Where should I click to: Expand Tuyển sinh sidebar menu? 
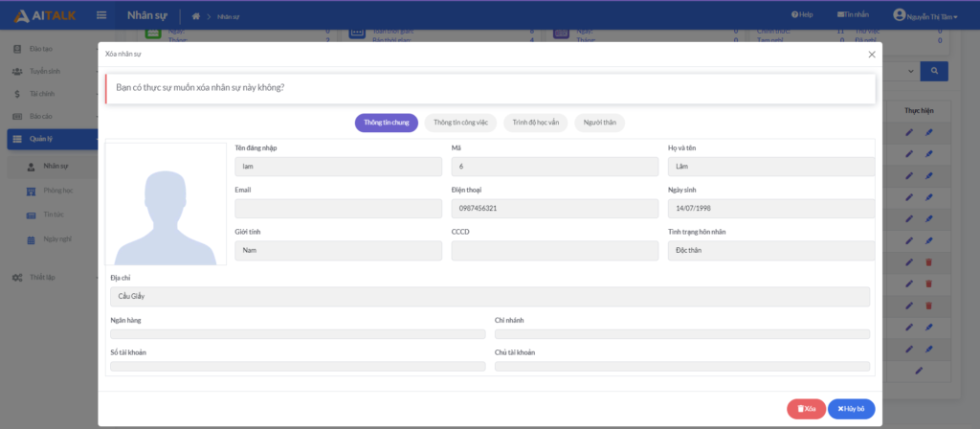point(44,71)
